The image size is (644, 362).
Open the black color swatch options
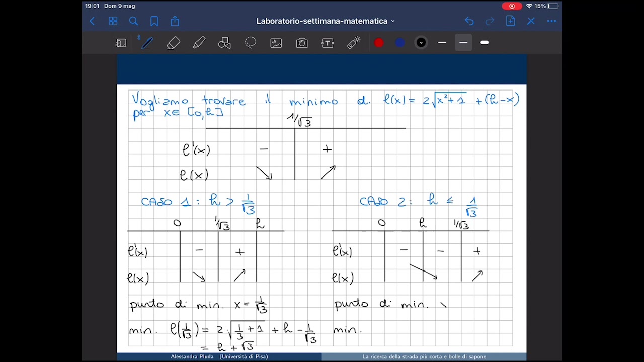(421, 43)
